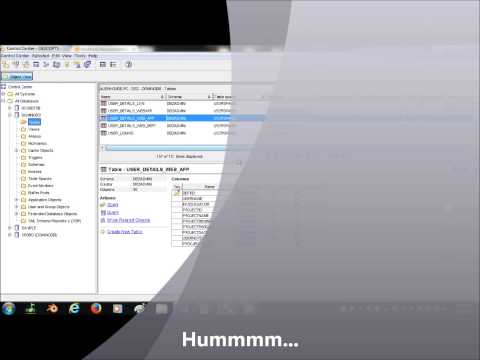Open Control Center from the toolbar
The image size is (480, 360).
[6, 64]
